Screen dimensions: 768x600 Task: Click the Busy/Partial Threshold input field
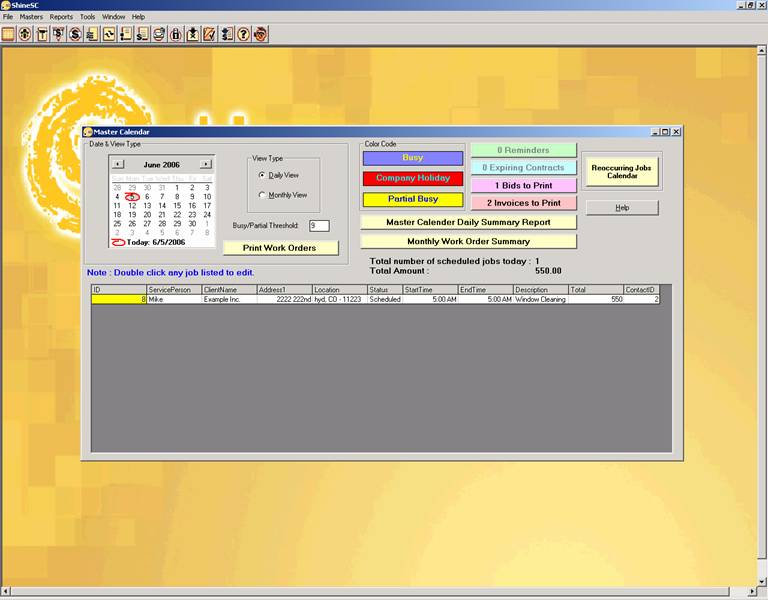[x=319, y=226]
